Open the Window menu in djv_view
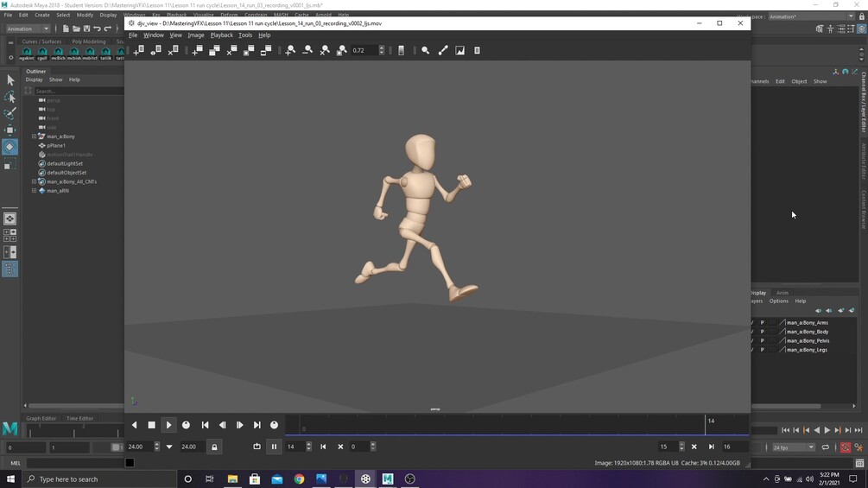868x488 pixels. [154, 35]
